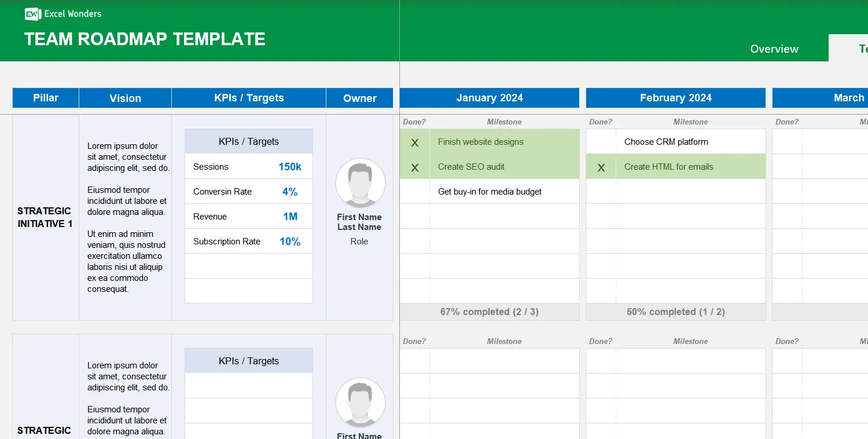Edit the Conversion Rate 4% cell

coord(290,191)
